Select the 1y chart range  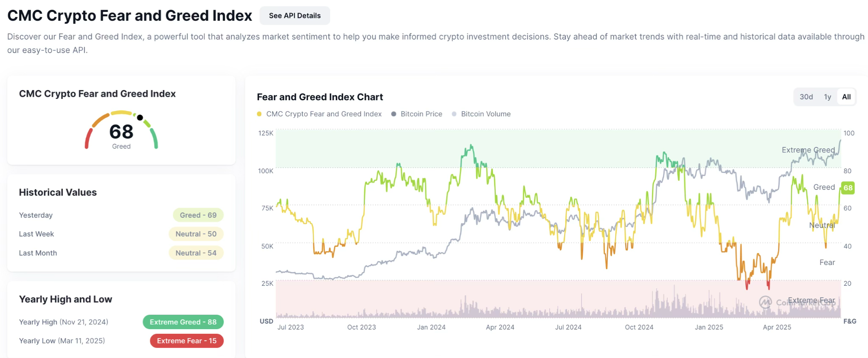[x=827, y=97]
